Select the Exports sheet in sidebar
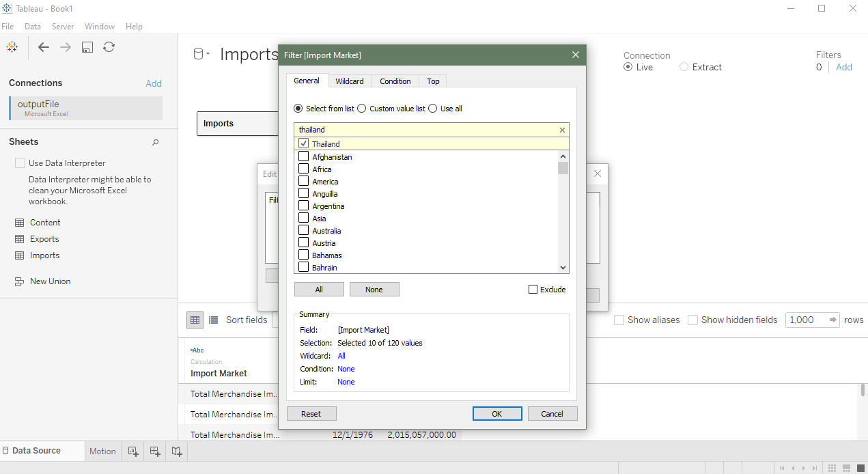 44,239
